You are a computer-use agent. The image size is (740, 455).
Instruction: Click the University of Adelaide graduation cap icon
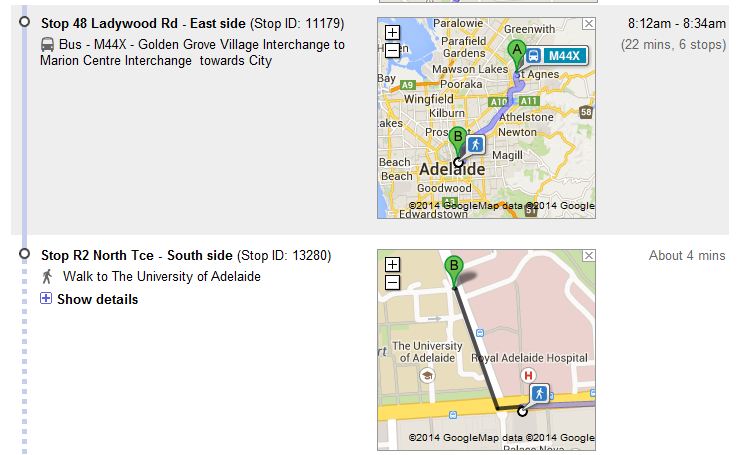[428, 375]
